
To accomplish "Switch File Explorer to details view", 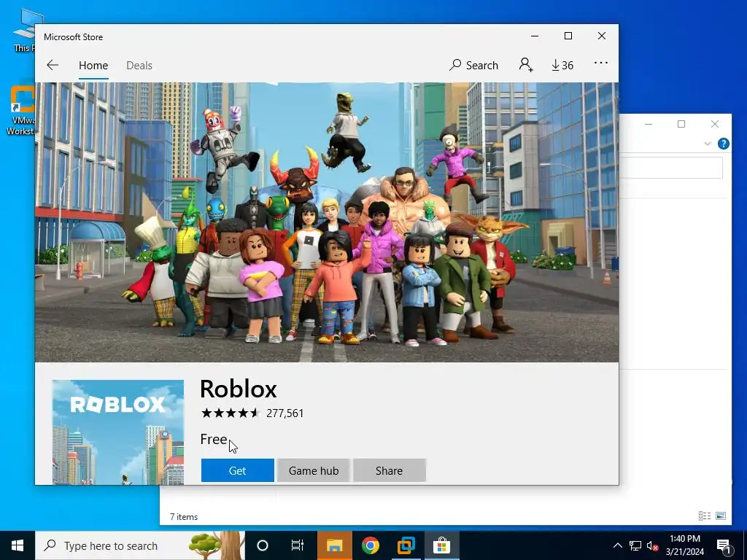I will tap(705, 516).
